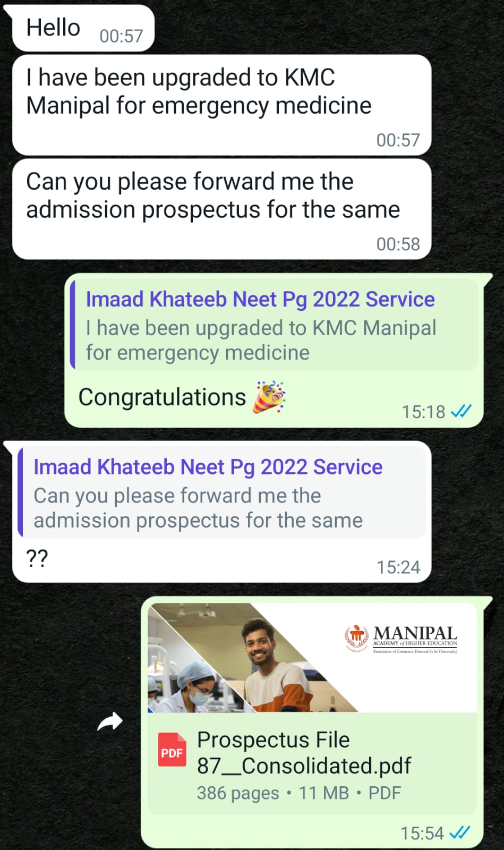Tap the Manipal Academy logo in preview
The width and height of the screenshot is (504, 850).
point(402,639)
